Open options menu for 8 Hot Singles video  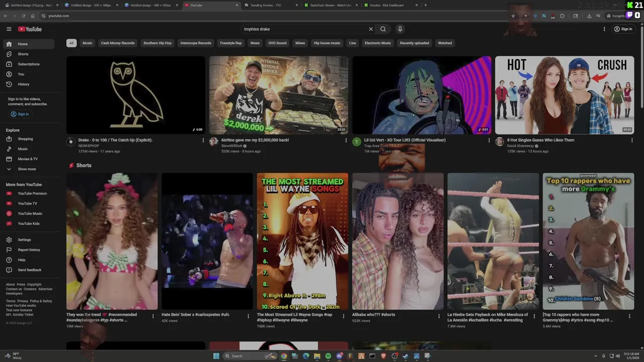632,140
